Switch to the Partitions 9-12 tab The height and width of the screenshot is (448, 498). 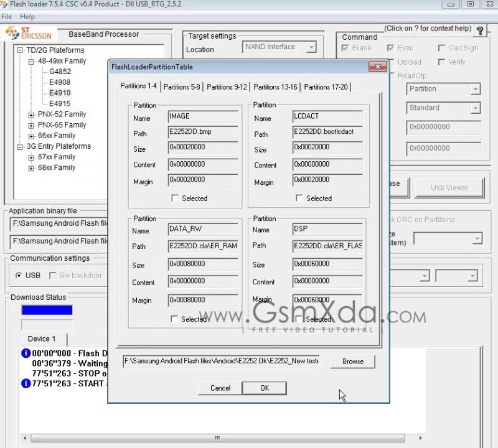click(227, 87)
